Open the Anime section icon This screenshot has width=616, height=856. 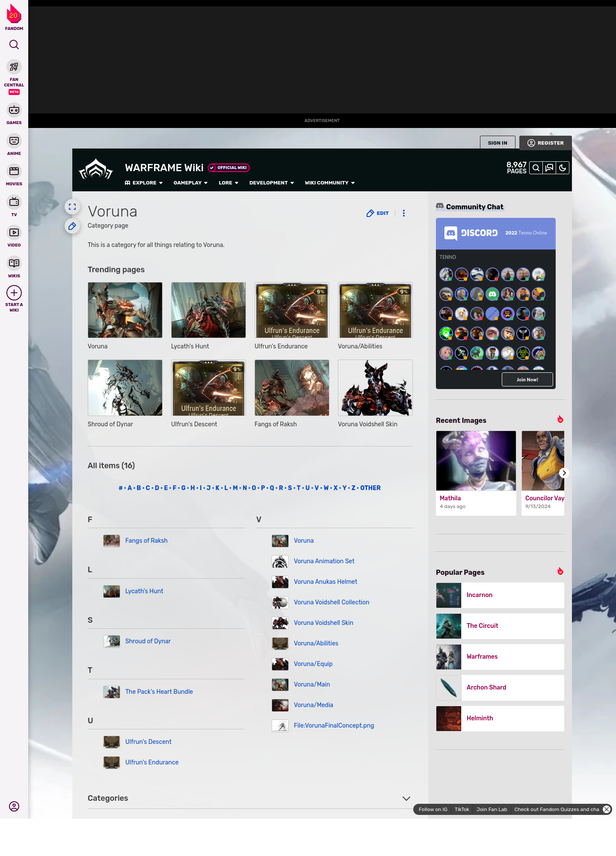tap(14, 141)
